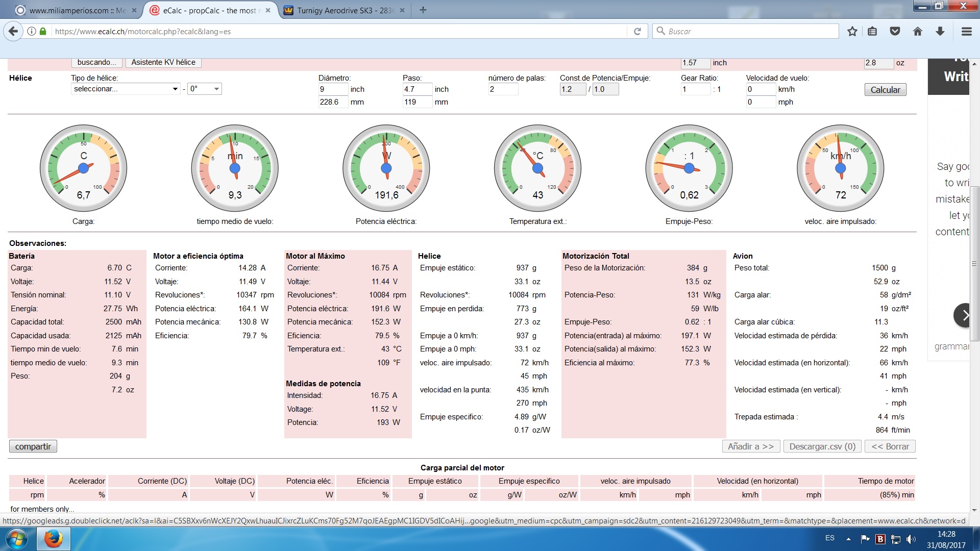Click the browser back arrow button
Image resolution: width=980 pixels, height=551 pixels.
coord(13,32)
